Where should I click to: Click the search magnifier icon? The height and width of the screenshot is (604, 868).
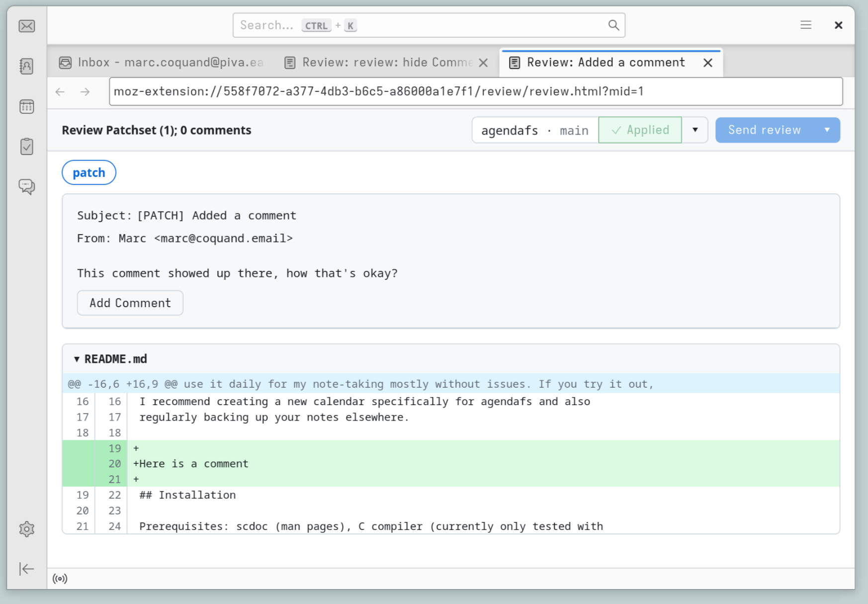pos(614,25)
